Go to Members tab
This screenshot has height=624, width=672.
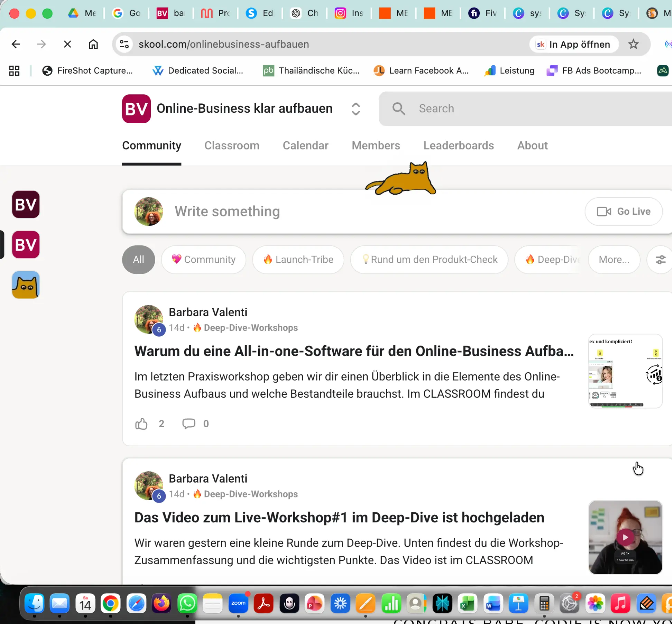tap(376, 146)
